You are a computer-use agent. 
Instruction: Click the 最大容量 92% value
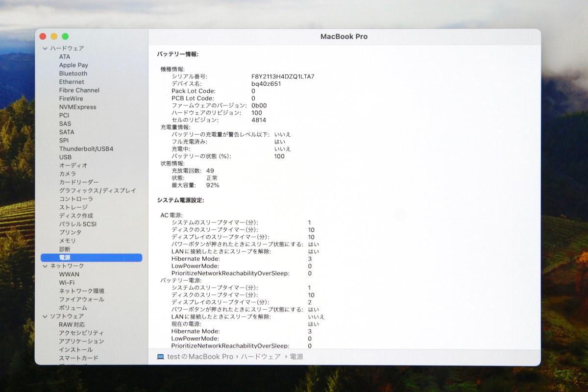point(213,185)
